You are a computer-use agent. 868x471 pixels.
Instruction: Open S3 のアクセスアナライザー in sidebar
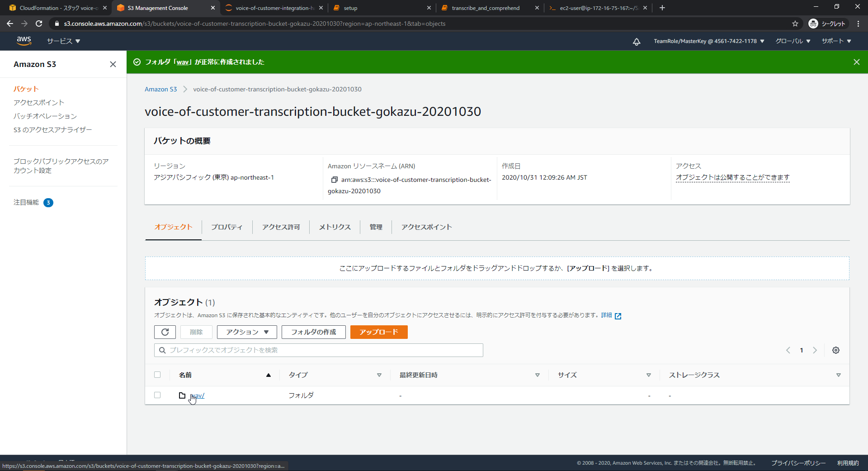[x=52, y=130]
